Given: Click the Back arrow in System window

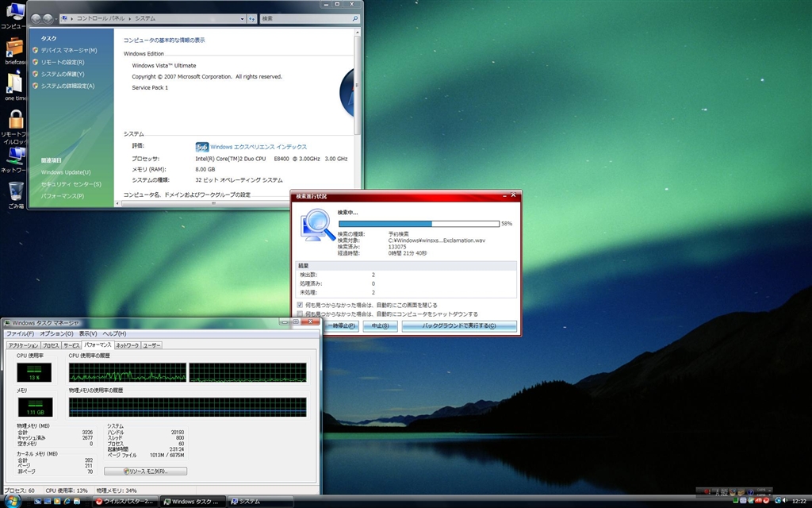Looking at the screenshot, I should click(x=36, y=19).
